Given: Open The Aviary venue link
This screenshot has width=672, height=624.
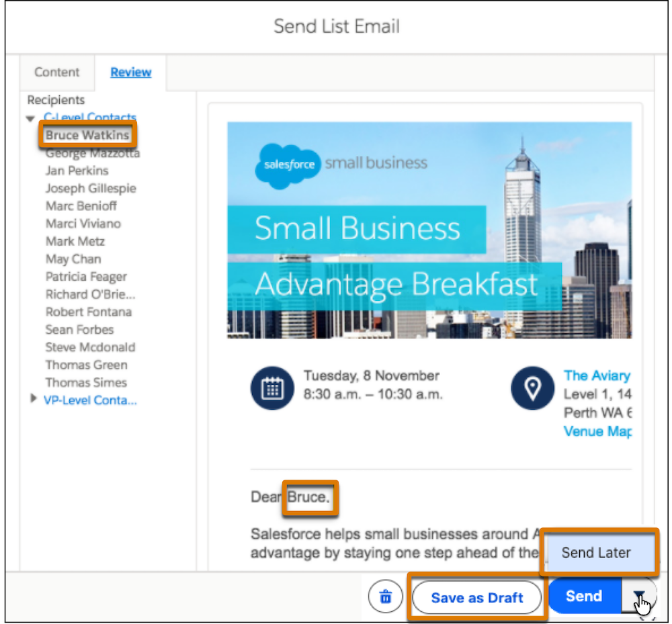Looking at the screenshot, I should point(597,375).
